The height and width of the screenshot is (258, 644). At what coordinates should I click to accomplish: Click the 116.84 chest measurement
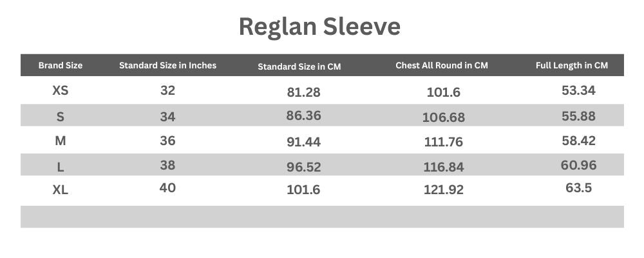coord(444,167)
